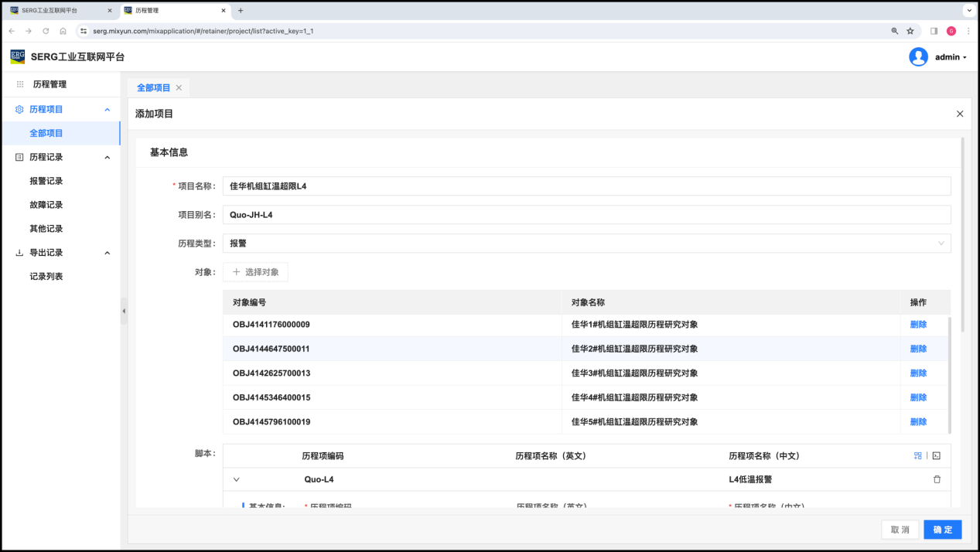
Task: Open the 历程类型 dropdown showing 报警
Action: [x=586, y=244]
